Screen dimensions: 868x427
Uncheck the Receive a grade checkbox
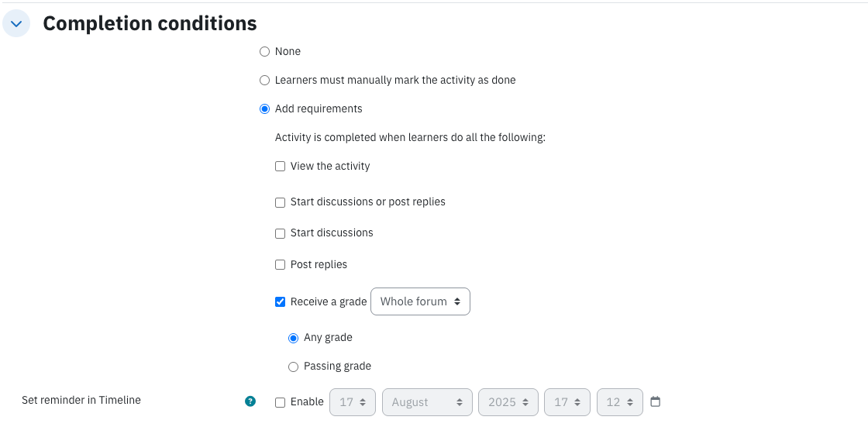coord(280,301)
